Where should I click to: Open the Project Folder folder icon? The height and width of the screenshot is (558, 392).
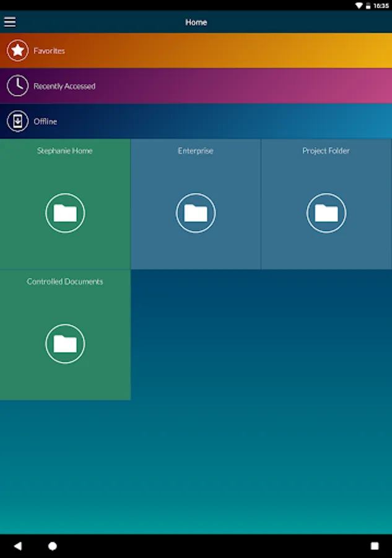[326, 213]
